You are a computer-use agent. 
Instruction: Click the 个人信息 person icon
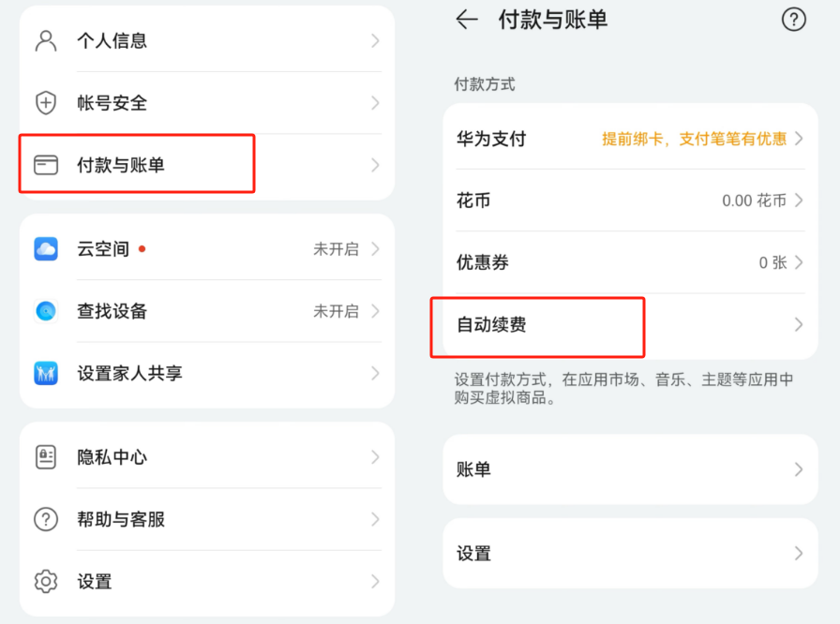[x=45, y=40]
